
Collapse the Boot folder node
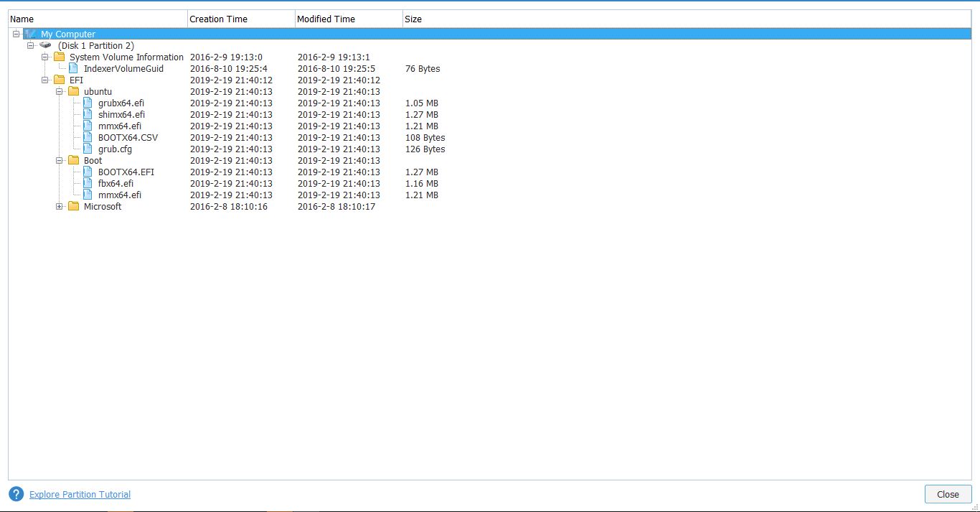coord(60,161)
